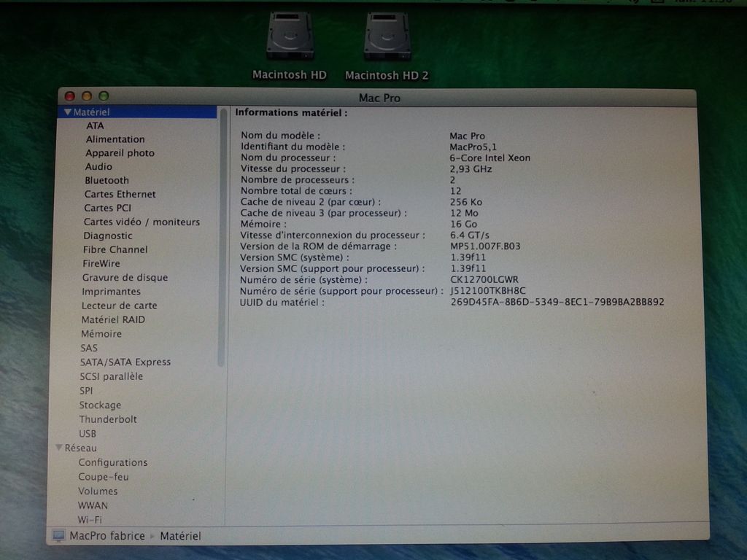Viewport: 747px width, 560px height.
Task: Select Configurations under Réseau
Action: point(113,462)
